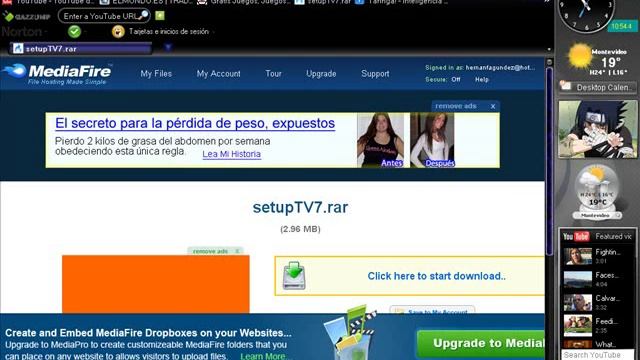Open the 'Fightin...' YouTube video thumbnail

click(x=578, y=256)
